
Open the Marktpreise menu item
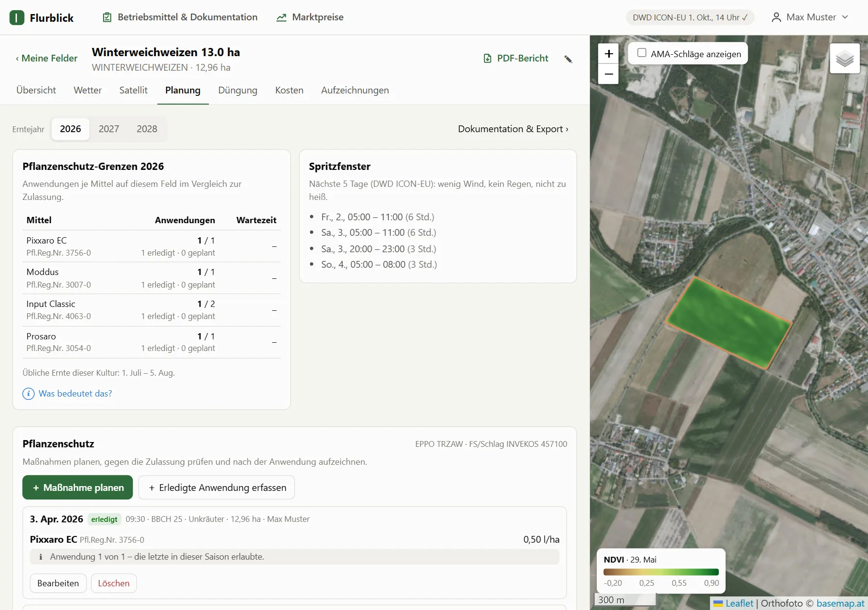(310, 17)
